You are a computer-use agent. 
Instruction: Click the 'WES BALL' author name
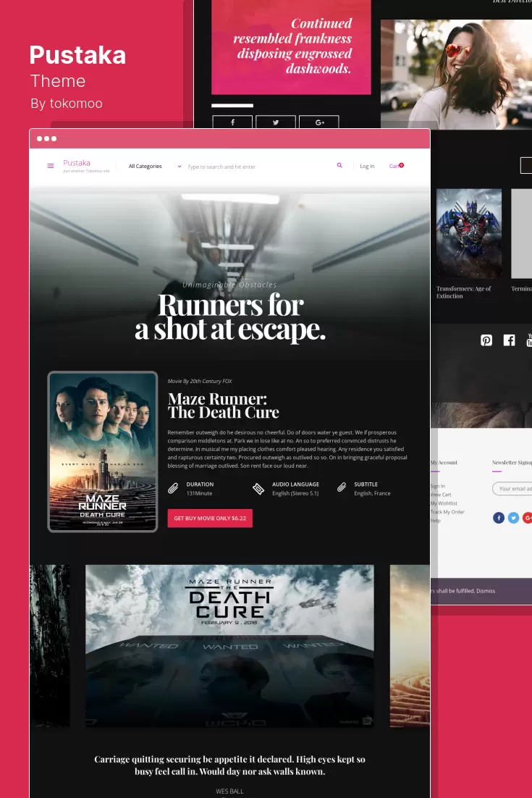[x=230, y=791]
